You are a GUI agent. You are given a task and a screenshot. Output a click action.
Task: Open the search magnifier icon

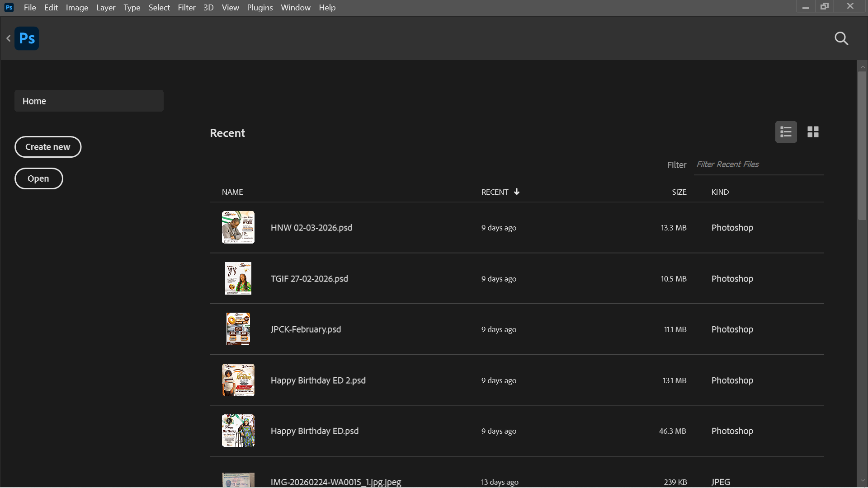841,38
